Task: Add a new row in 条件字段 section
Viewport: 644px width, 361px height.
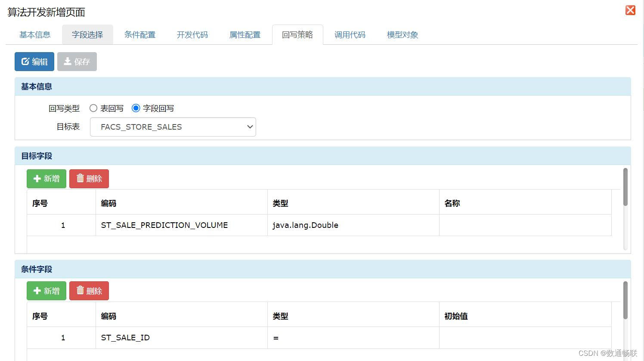Action: click(x=46, y=291)
